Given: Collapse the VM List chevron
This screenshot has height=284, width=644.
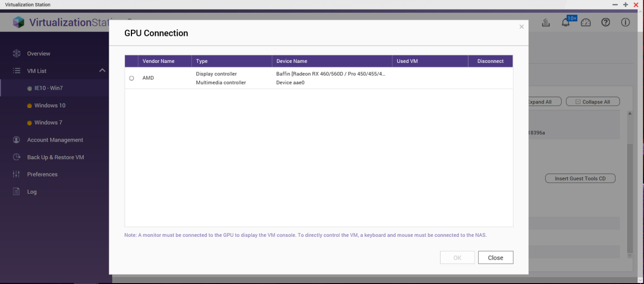Looking at the screenshot, I should tap(102, 70).
